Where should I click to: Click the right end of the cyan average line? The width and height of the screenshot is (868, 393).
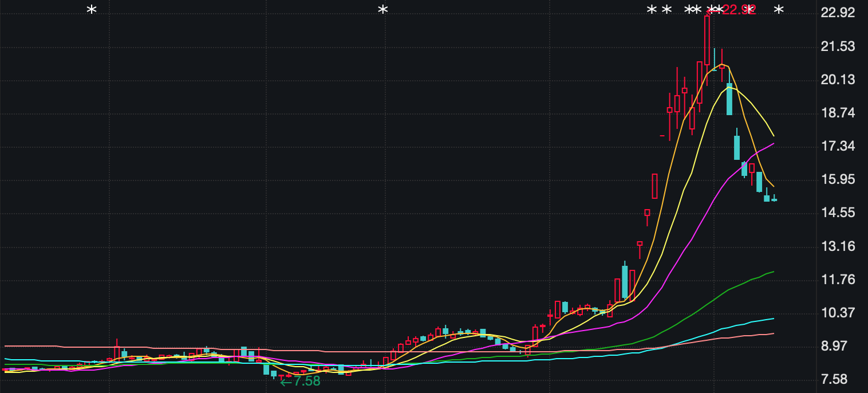point(772,319)
